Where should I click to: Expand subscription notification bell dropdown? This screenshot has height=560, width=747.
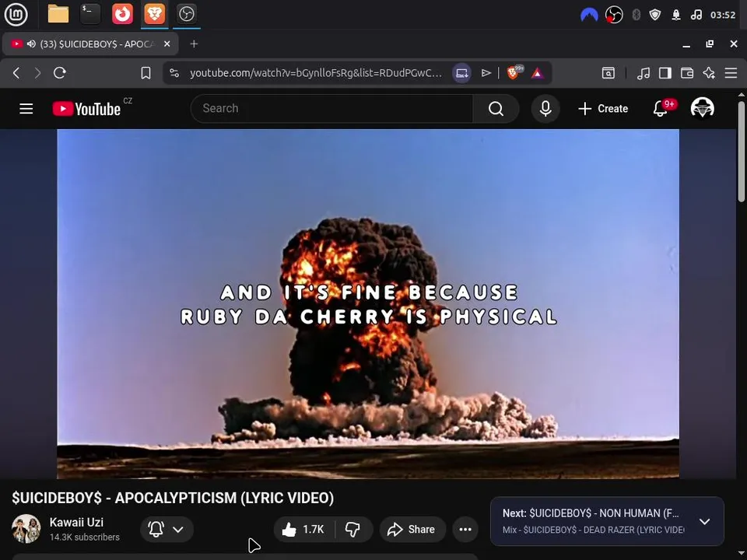click(167, 529)
